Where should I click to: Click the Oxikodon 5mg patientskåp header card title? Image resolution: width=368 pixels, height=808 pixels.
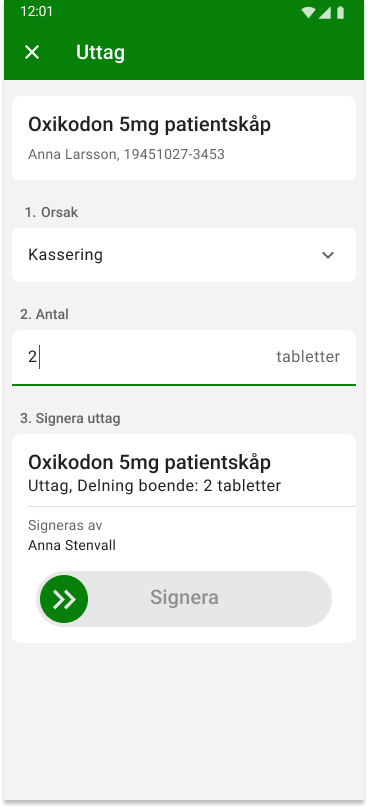(149, 125)
